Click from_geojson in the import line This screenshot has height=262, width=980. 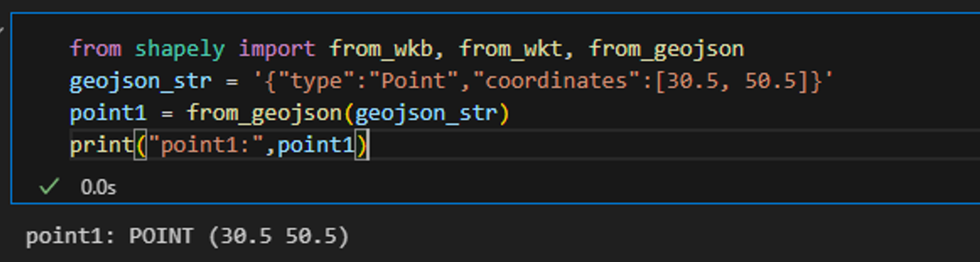(667, 49)
